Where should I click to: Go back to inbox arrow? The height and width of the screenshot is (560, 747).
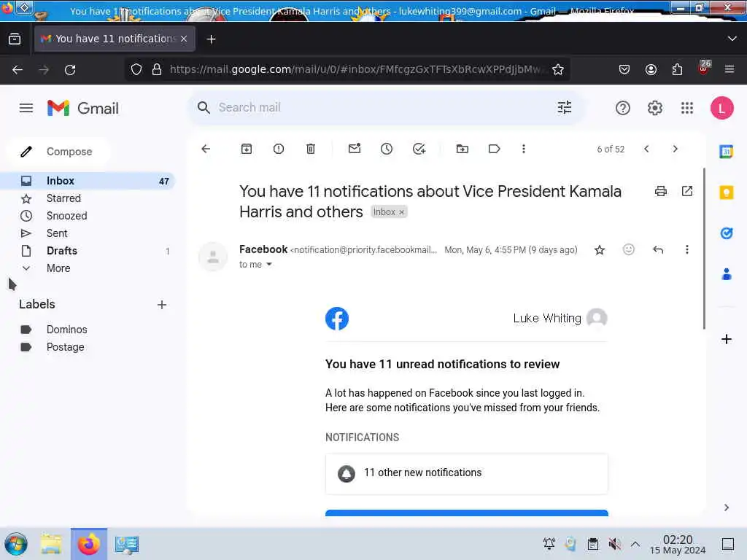point(206,149)
